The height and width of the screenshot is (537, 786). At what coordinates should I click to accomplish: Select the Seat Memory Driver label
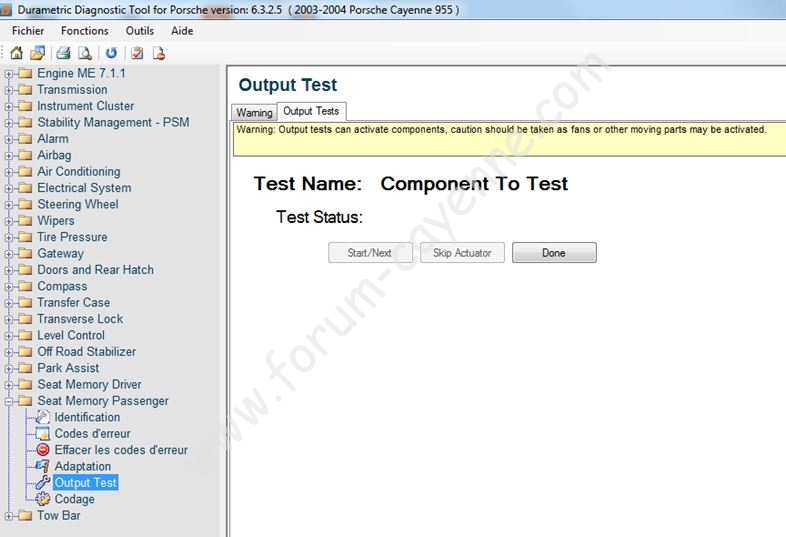(x=89, y=385)
